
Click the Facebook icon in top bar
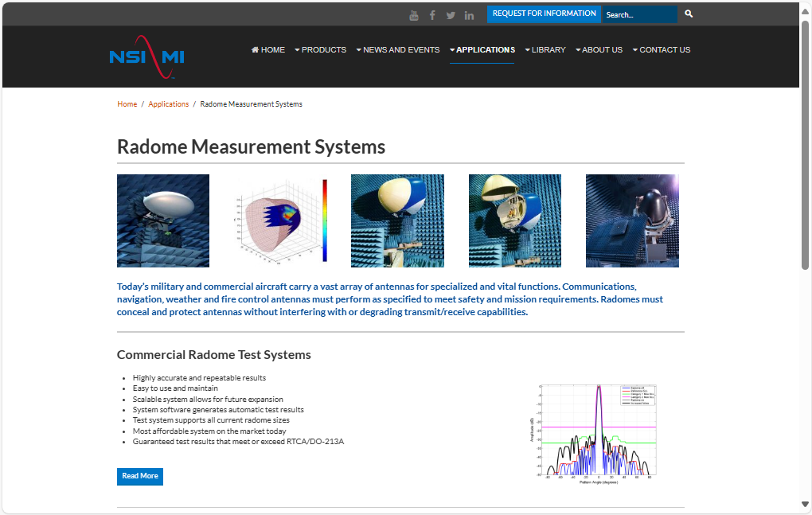432,15
